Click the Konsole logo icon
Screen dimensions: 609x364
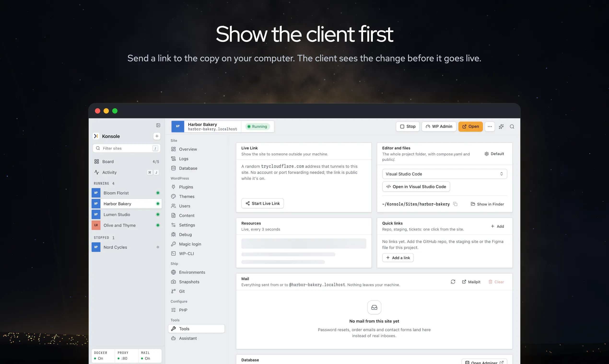click(x=96, y=136)
